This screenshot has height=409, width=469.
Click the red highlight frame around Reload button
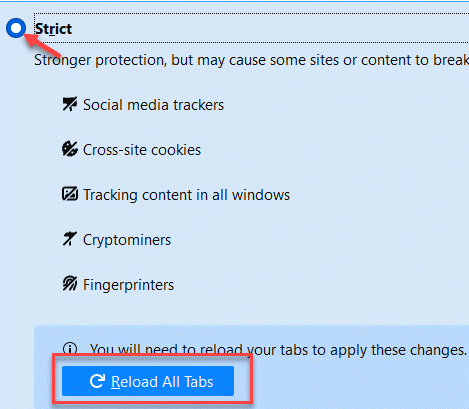coord(152,379)
